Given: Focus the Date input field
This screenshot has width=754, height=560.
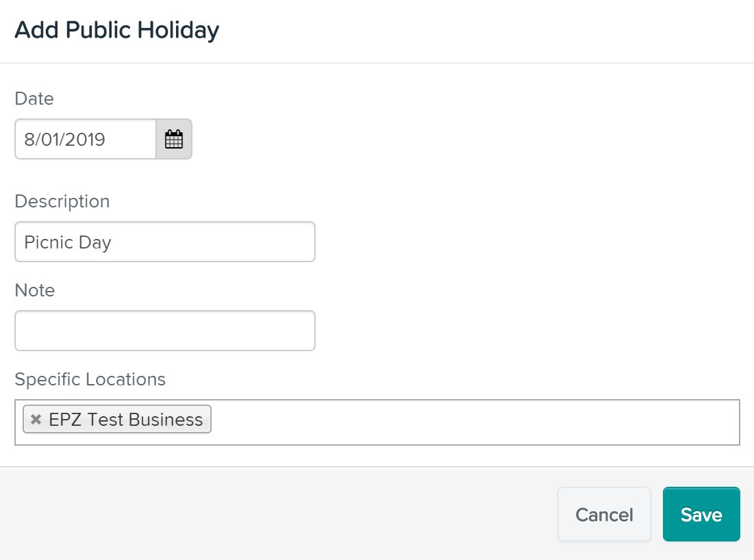Looking at the screenshot, I should pos(86,139).
